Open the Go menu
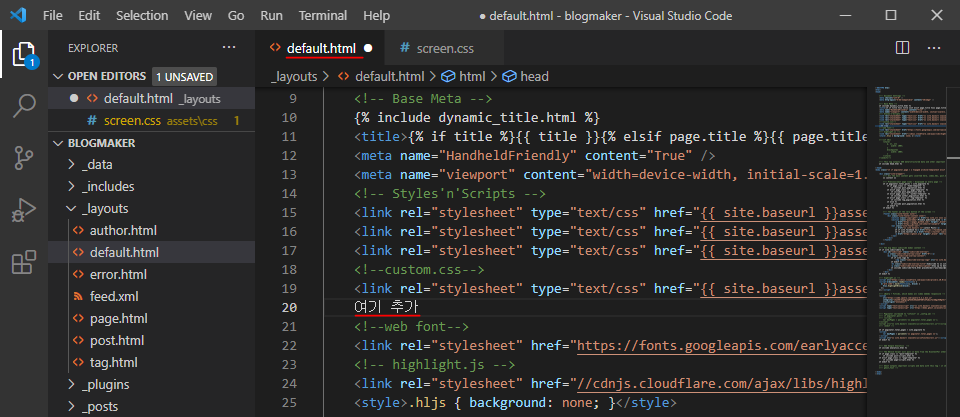960x417 pixels. coord(236,15)
